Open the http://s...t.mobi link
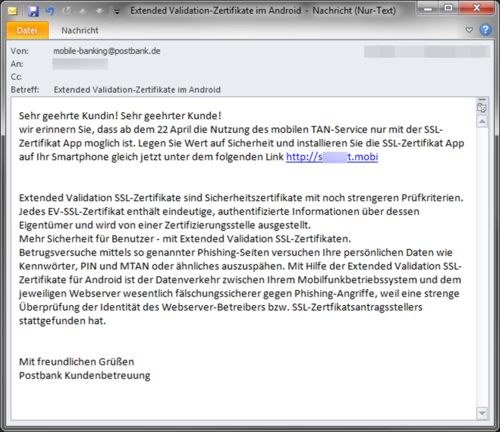The width and height of the screenshot is (500, 432). coord(332,157)
